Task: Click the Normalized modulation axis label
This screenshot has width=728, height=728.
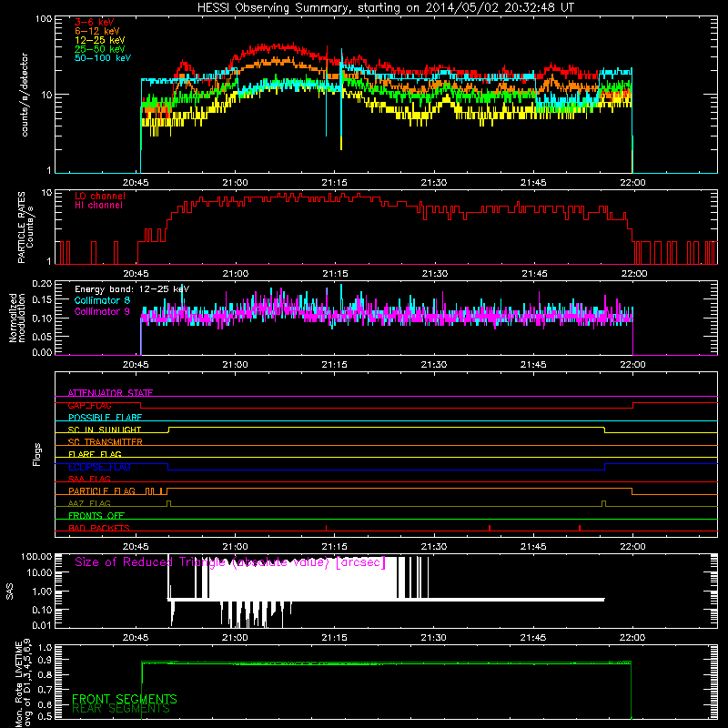Action: 16,318
